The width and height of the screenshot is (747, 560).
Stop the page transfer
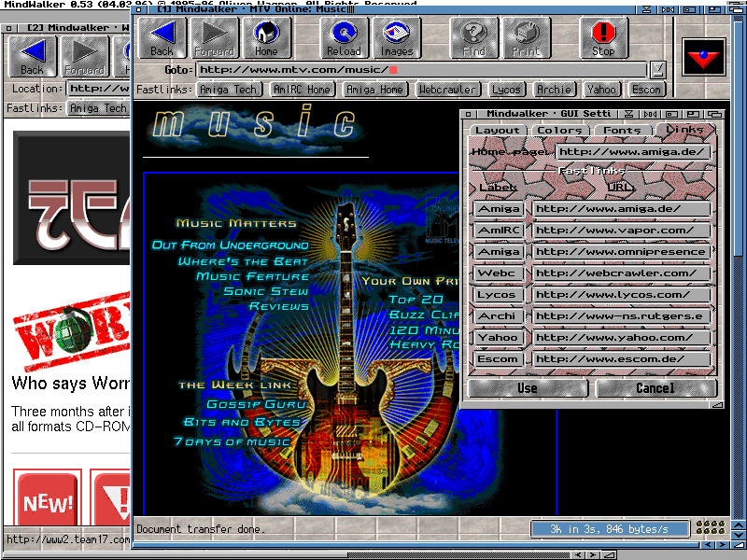[x=603, y=37]
